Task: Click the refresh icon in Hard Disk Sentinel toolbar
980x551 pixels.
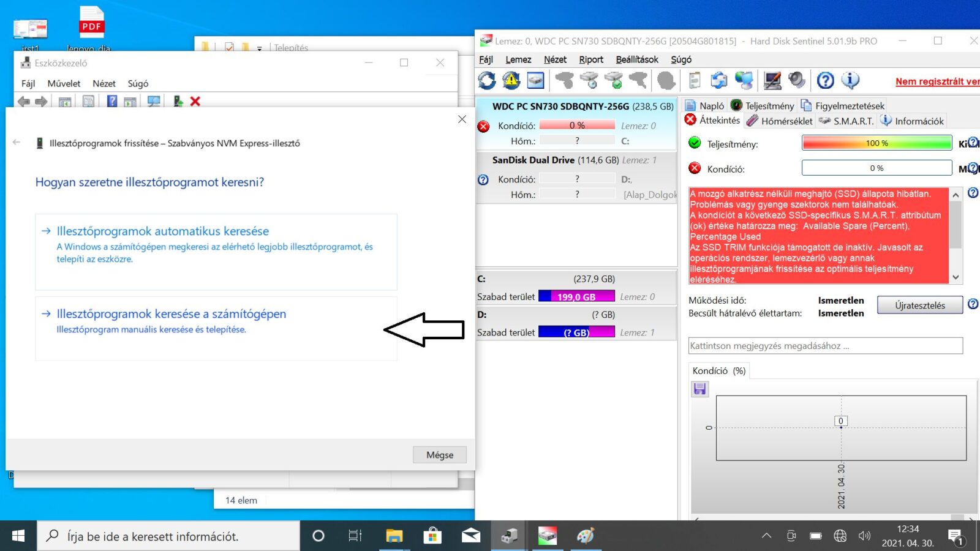Action: [x=487, y=80]
